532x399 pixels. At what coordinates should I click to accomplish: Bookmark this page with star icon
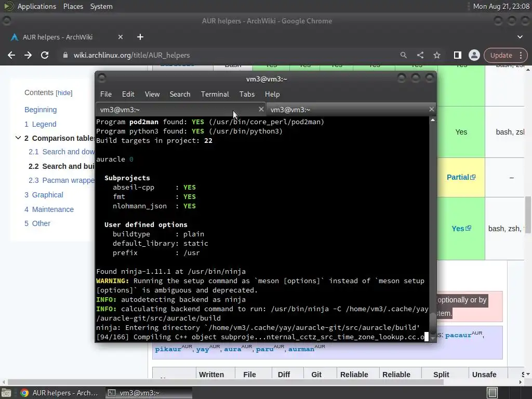pyautogui.click(x=436, y=55)
